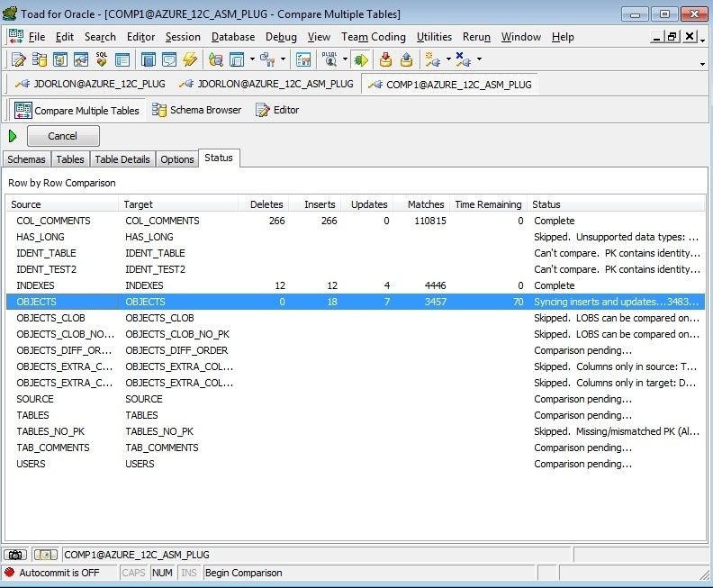Image resolution: width=713 pixels, height=588 pixels.
Task: Expand dropdown arrow beside End Connection icon
Action: click(479, 59)
